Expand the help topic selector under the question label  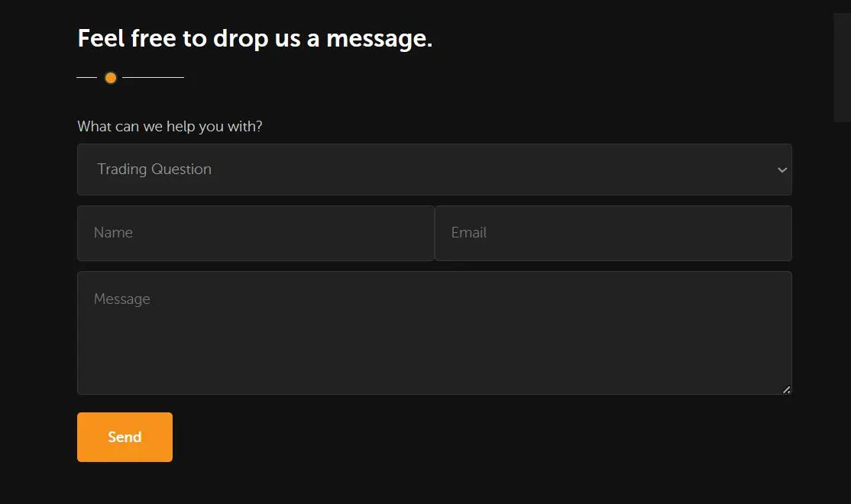pyautogui.click(x=434, y=170)
